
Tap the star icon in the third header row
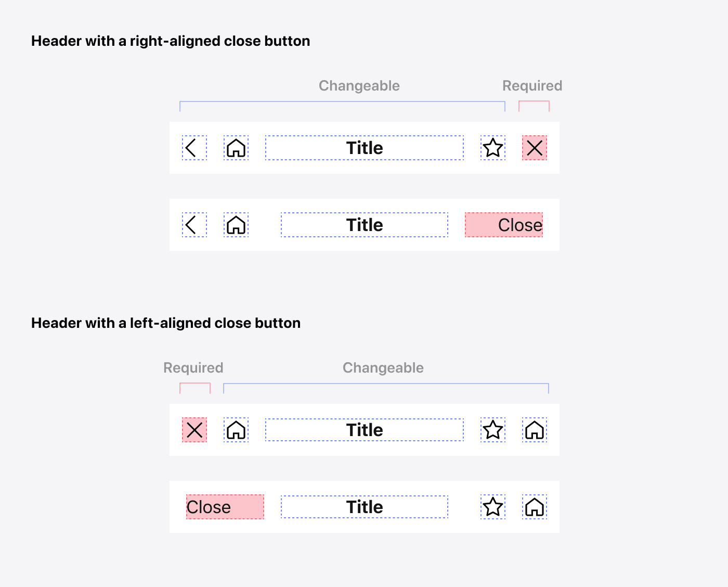[x=493, y=430]
